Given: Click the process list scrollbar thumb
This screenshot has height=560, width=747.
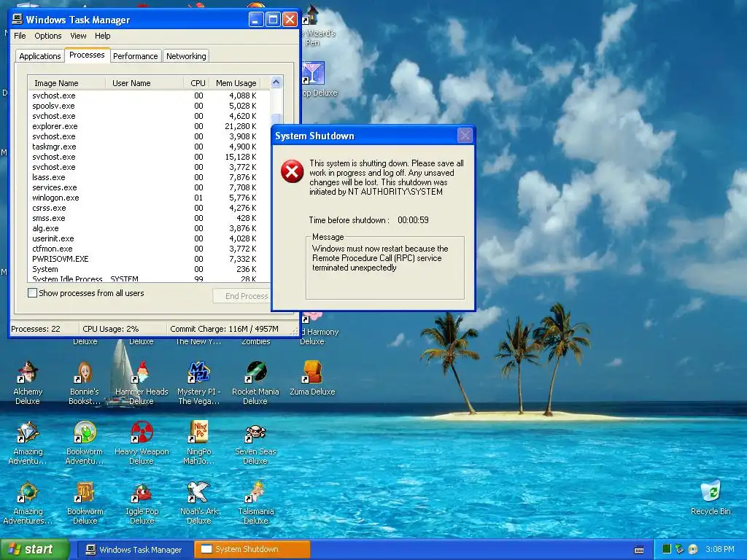Looking at the screenshot, I should (x=276, y=119).
